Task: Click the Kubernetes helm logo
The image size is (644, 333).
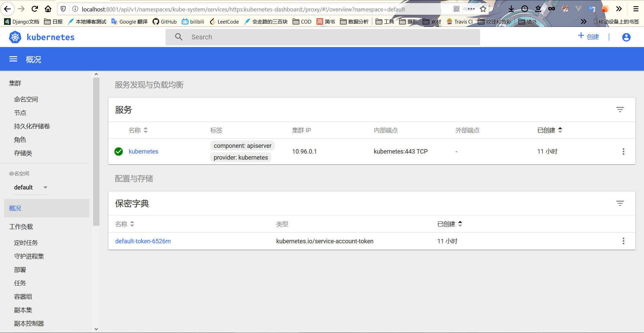Action: pyautogui.click(x=15, y=37)
